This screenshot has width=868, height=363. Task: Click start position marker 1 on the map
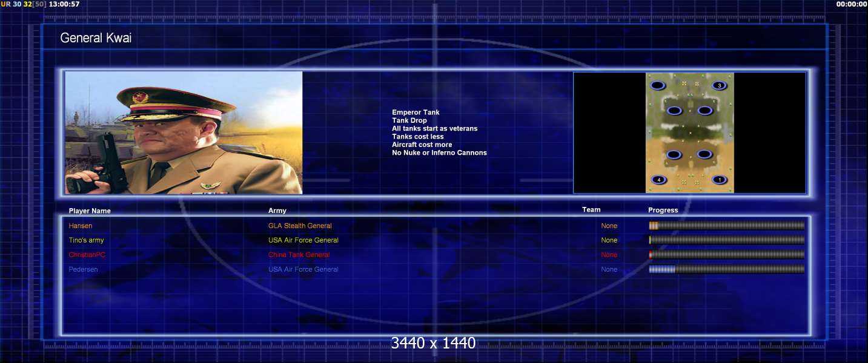719,180
